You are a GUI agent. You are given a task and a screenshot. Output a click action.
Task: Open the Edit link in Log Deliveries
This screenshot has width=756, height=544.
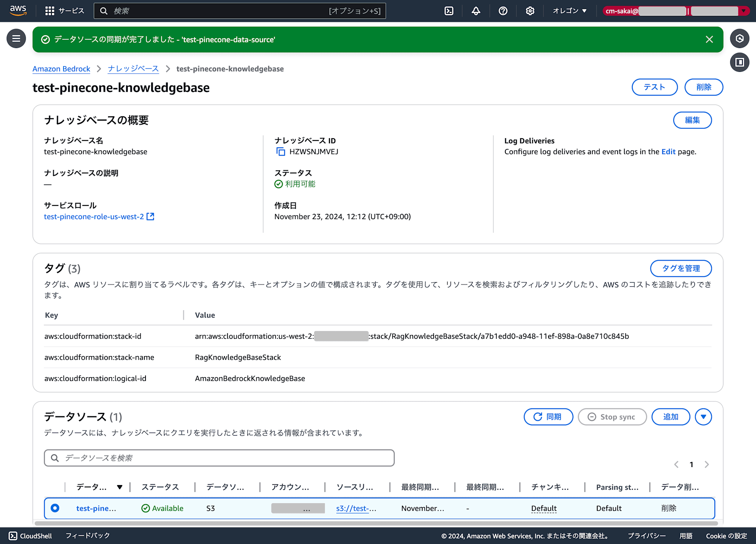(668, 151)
